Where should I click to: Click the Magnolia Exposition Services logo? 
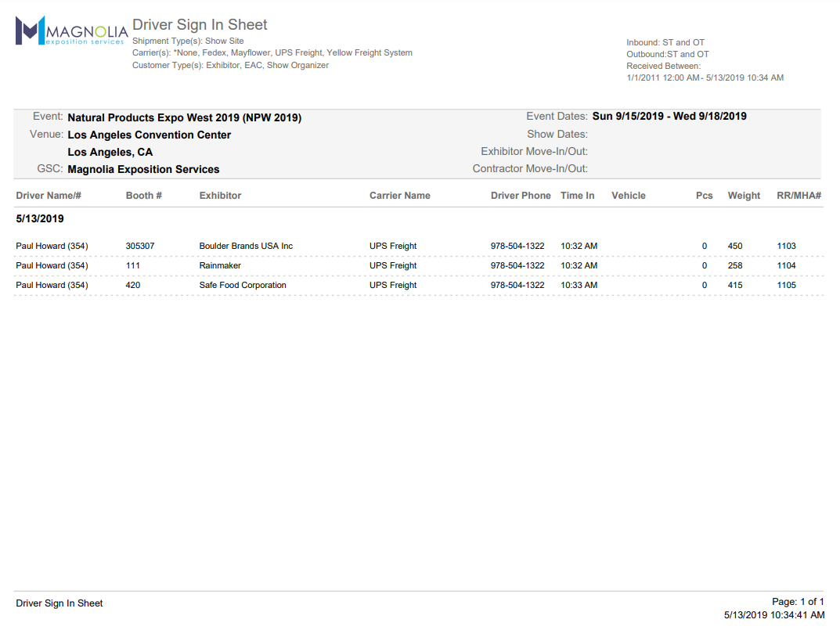pyautogui.click(x=70, y=33)
